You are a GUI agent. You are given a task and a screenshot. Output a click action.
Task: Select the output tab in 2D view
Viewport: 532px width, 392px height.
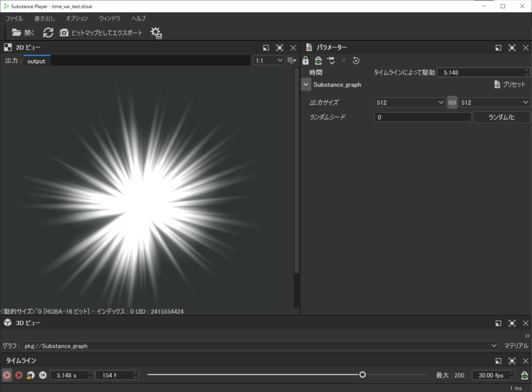click(x=36, y=61)
